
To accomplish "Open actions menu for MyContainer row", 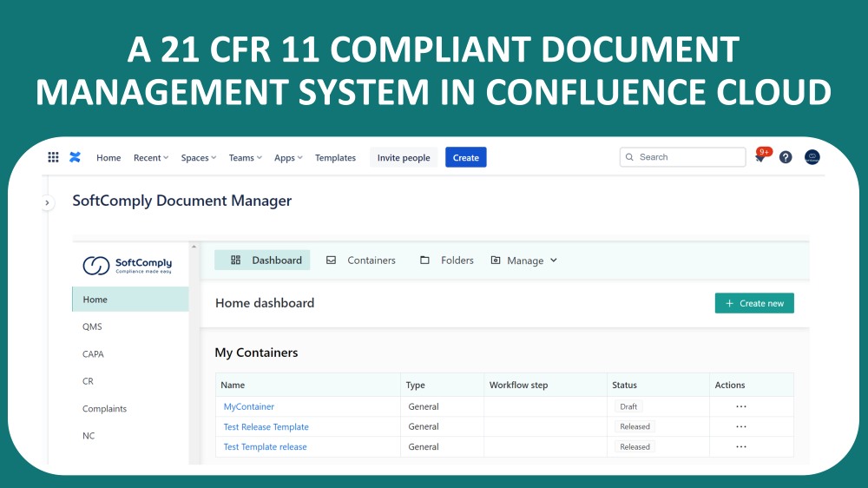I will pos(740,406).
